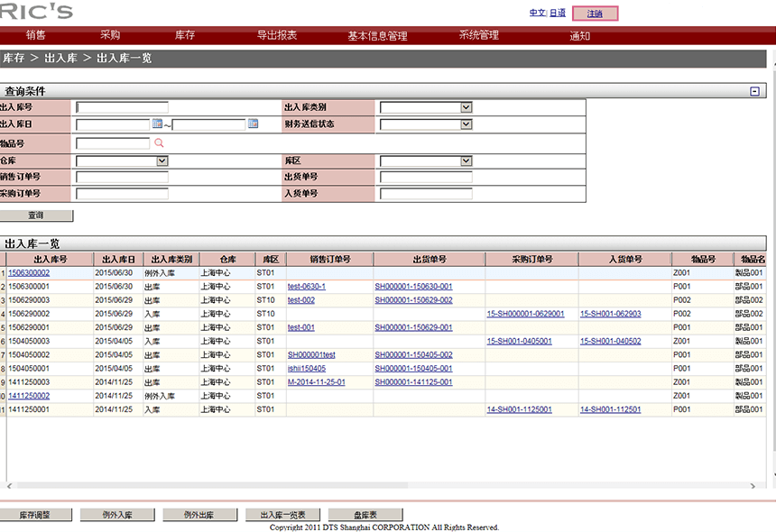The height and width of the screenshot is (532, 776).
Task: Open the 库区 dropdown list
Action: click(466, 161)
